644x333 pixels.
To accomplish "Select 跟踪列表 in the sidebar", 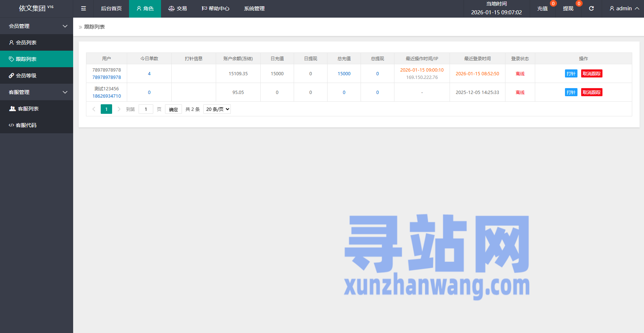I will coord(26,59).
